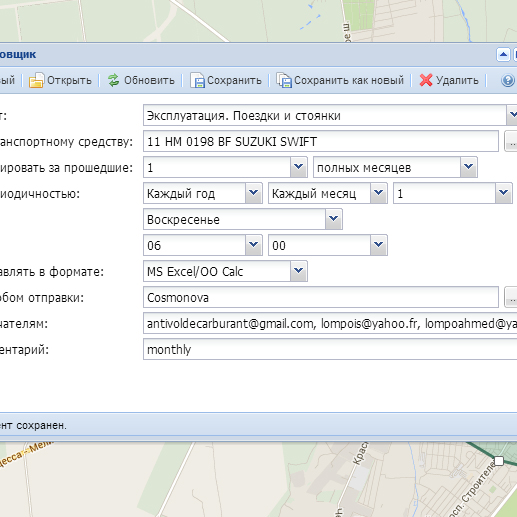Click the red Удалить cross icon
The height and width of the screenshot is (517, 517).
pyautogui.click(x=426, y=80)
